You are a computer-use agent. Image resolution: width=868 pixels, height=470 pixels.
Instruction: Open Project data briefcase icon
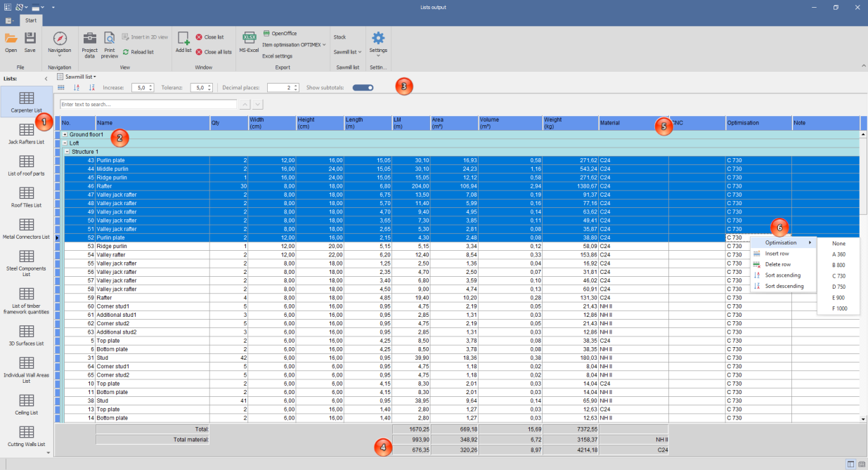click(x=90, y=44)
